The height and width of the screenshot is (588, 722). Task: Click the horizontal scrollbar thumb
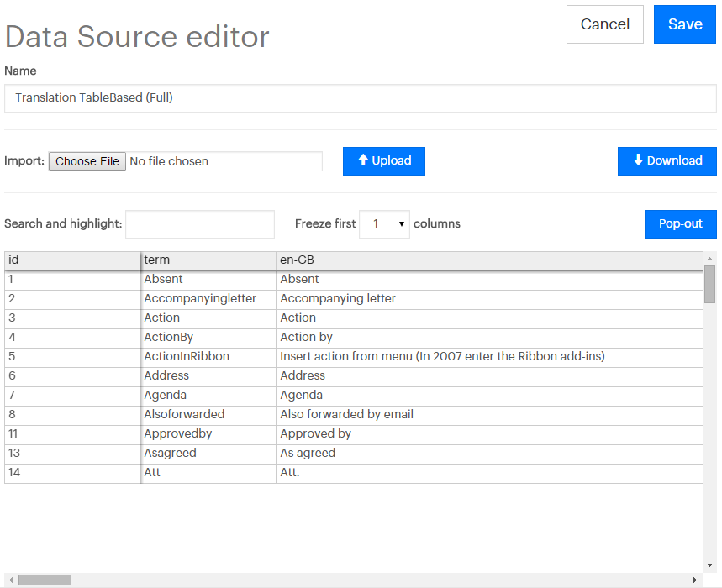pyautogui.click(x=45, y=580)
